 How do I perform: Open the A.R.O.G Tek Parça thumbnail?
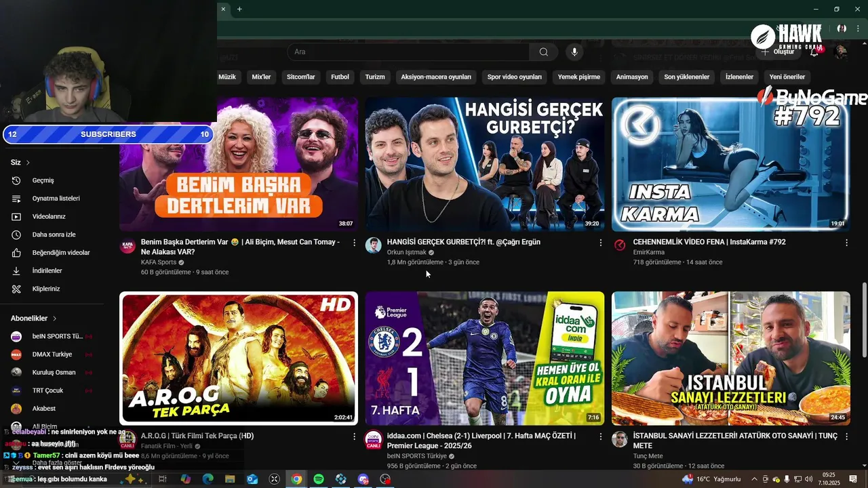[239, 359]
